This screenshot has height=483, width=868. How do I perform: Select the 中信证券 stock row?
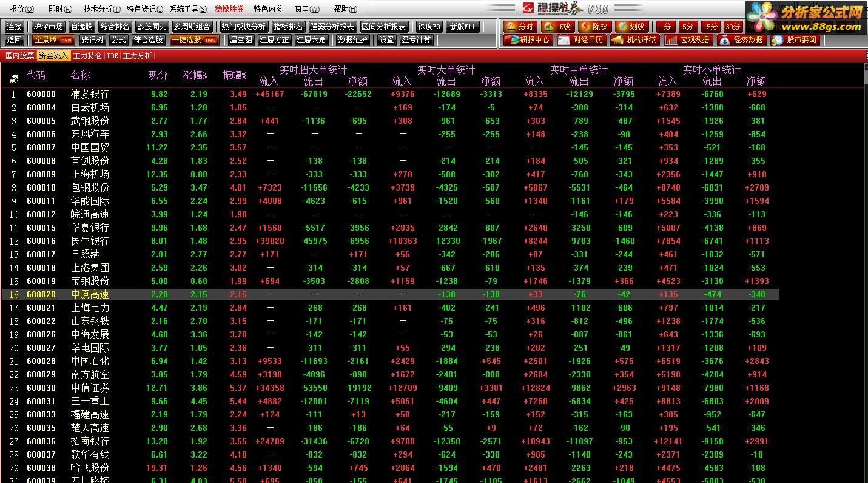(x=391, y=388)
